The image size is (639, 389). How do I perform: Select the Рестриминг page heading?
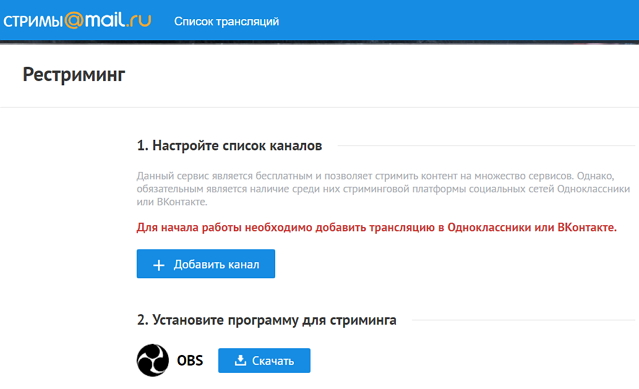74,75
